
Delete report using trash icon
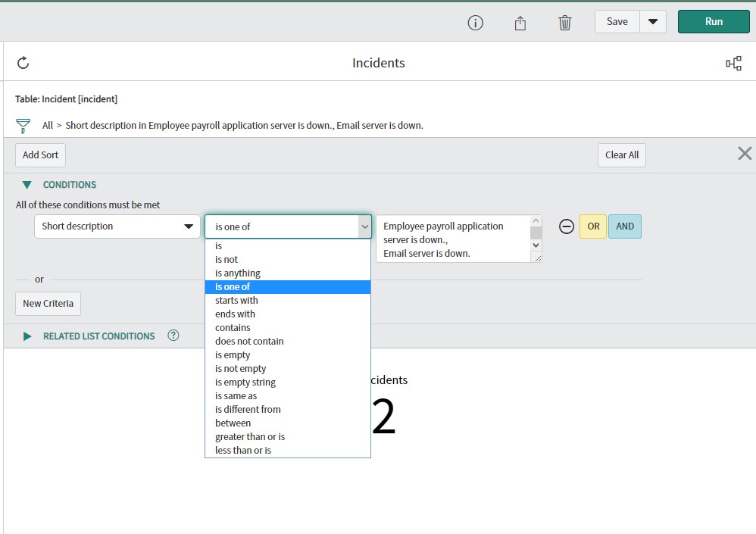click(564, 23)
